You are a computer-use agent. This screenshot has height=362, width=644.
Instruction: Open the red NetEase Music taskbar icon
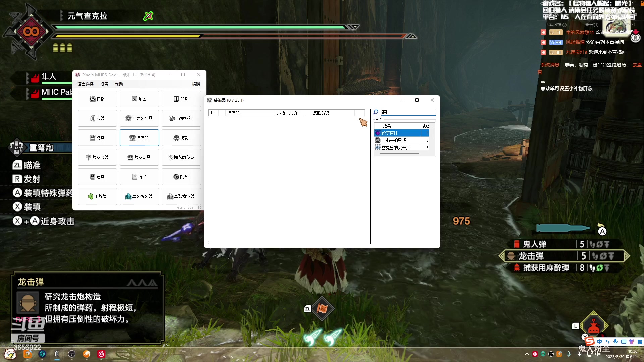[x=101, y=354]
